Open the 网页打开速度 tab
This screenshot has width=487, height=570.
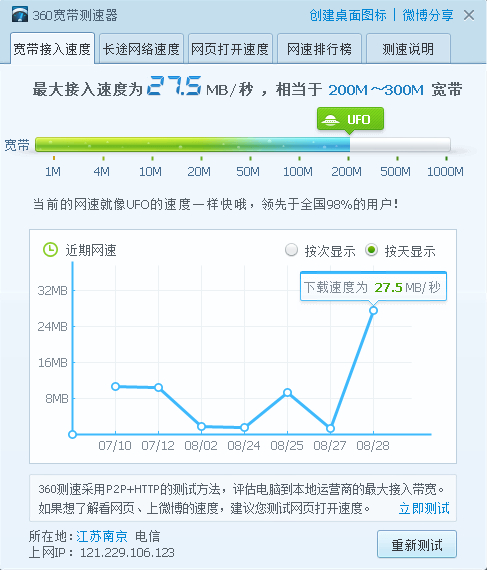click(x=230, y=49)
